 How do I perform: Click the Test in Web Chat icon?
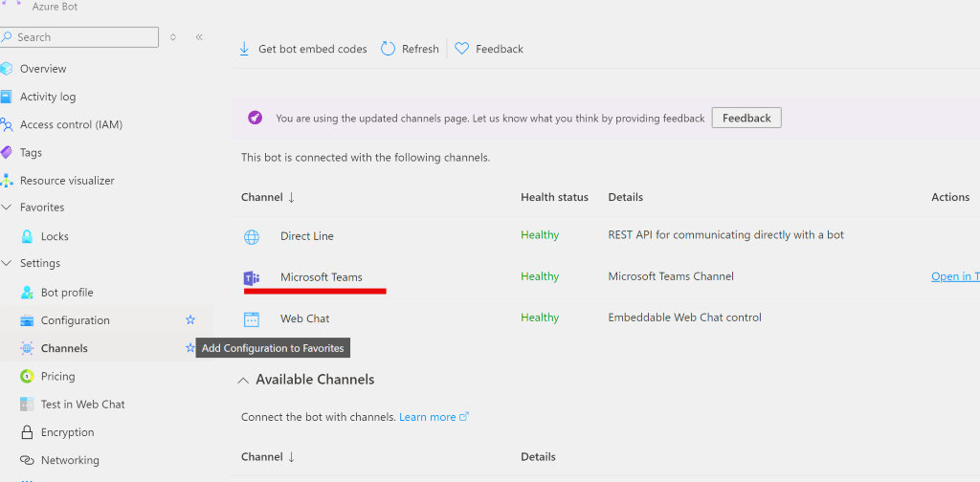27,405
